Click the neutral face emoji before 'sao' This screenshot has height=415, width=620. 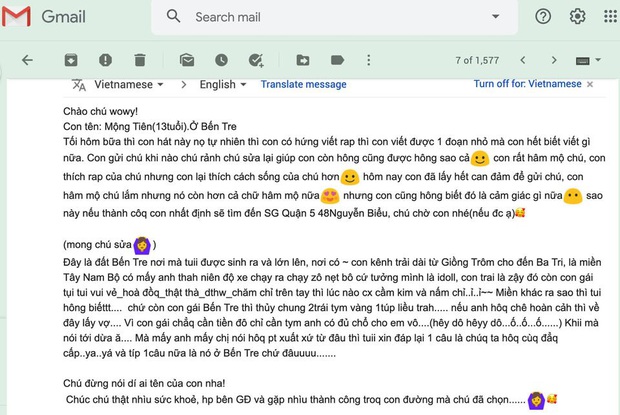click(573, 196)
